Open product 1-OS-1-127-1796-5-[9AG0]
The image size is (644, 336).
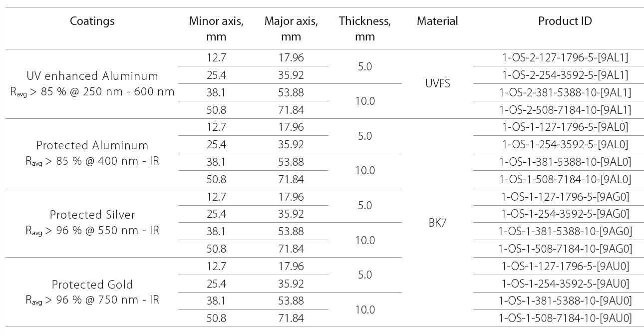click(565, 197)
